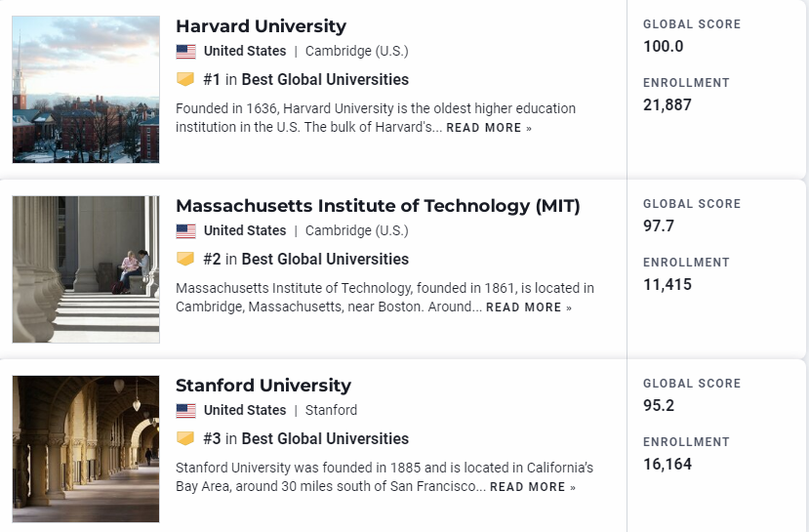Click Best Global Universities link in MIT's ranking
Image resolution: width=809 pixels, height=532 pixels.
point(325,259)
